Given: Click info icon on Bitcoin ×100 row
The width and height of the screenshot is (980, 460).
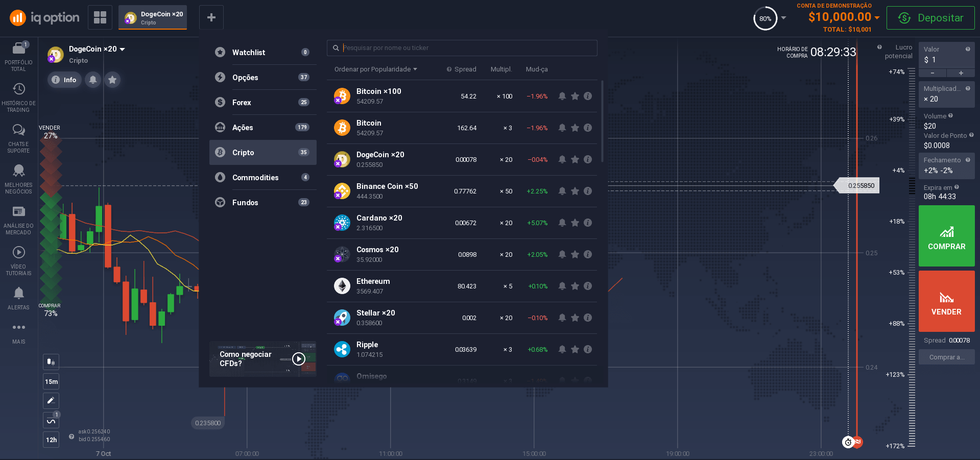Looking at the screenshot, I should 588,96.
